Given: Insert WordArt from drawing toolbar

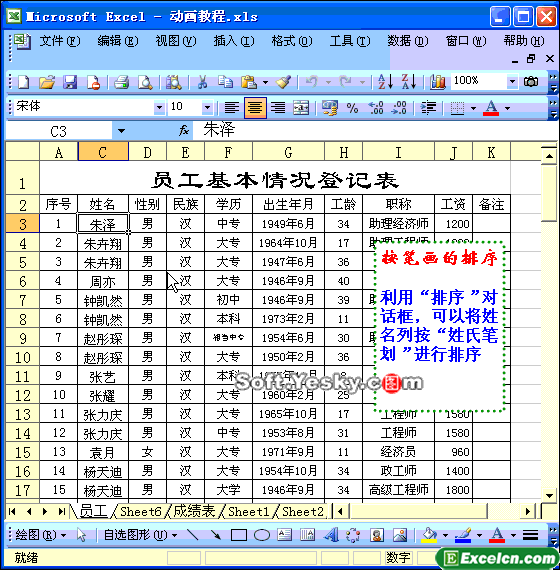Looking at the screenshot, I should tap(331, 535).
